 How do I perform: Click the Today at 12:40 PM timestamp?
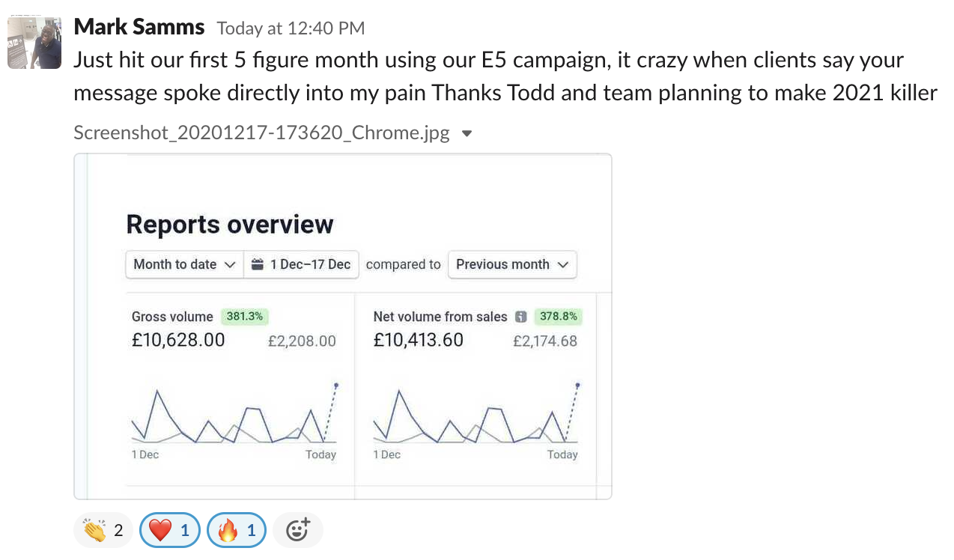pyautogui.click(x=291, y=28)
